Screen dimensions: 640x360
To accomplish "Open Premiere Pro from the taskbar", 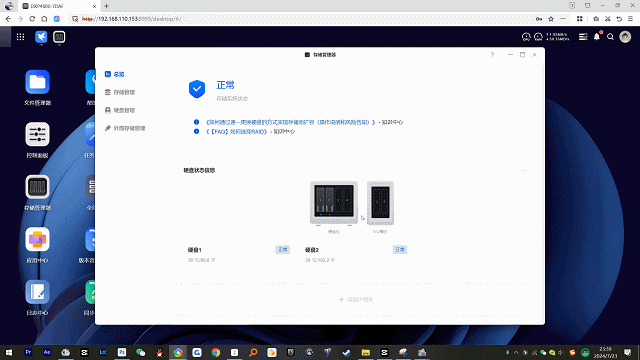I will tap(28, 352).
